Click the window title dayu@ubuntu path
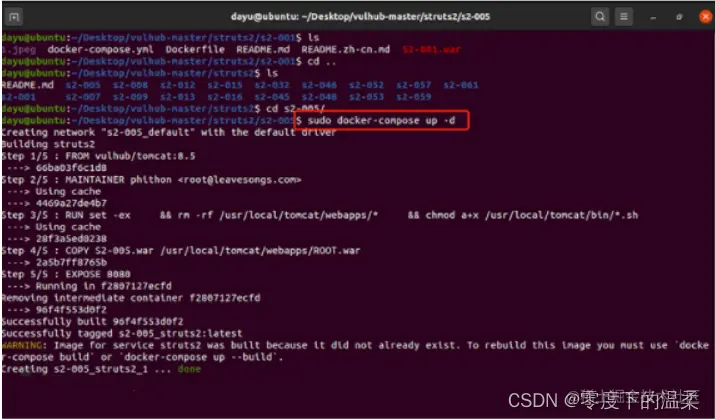Viewport: 715px width, 420px height. [x=360, y=16]
